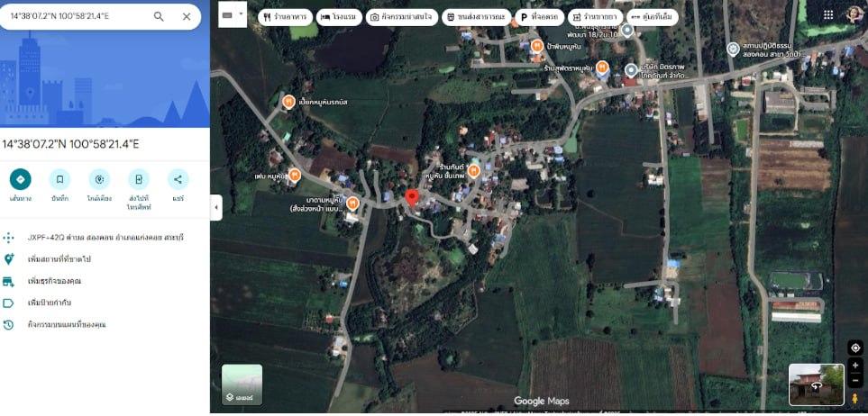Open the Google apps grid icon
868x416 pixels.
(827, 14)
